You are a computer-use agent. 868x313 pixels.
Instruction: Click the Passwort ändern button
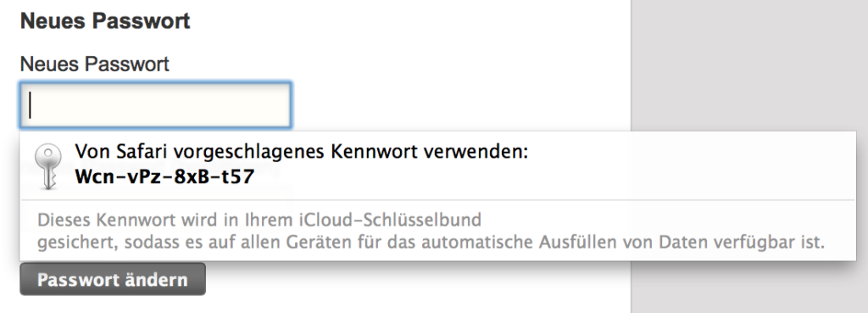(x=113, y=279)
